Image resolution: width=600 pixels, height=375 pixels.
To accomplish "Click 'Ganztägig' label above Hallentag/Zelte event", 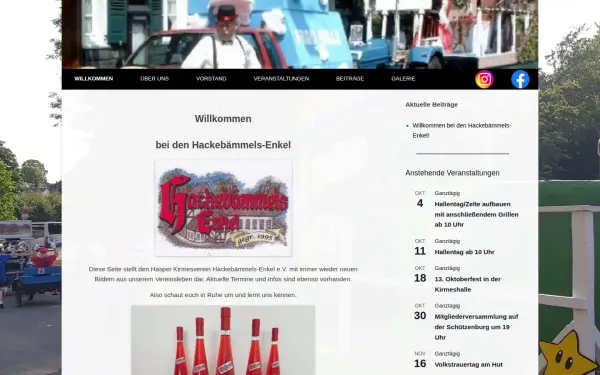I will [447, 193].
